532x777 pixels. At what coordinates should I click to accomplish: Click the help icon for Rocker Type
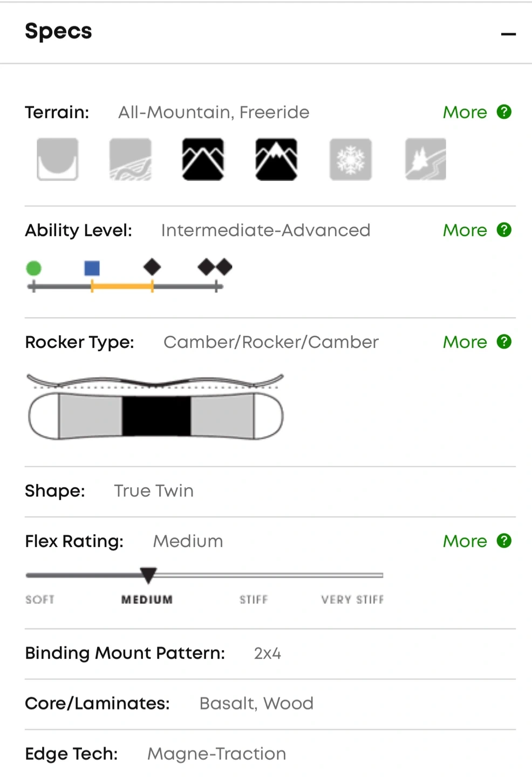click(504, 342)
